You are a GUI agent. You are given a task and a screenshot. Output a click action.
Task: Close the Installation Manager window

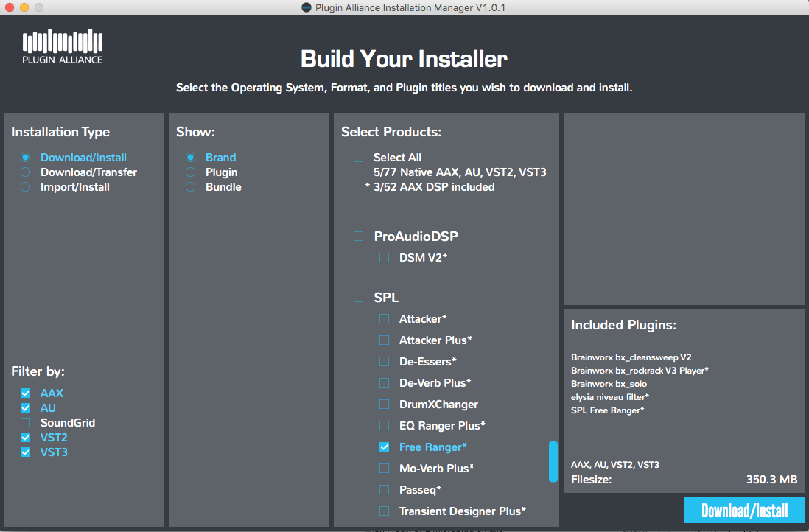(10, 7)
